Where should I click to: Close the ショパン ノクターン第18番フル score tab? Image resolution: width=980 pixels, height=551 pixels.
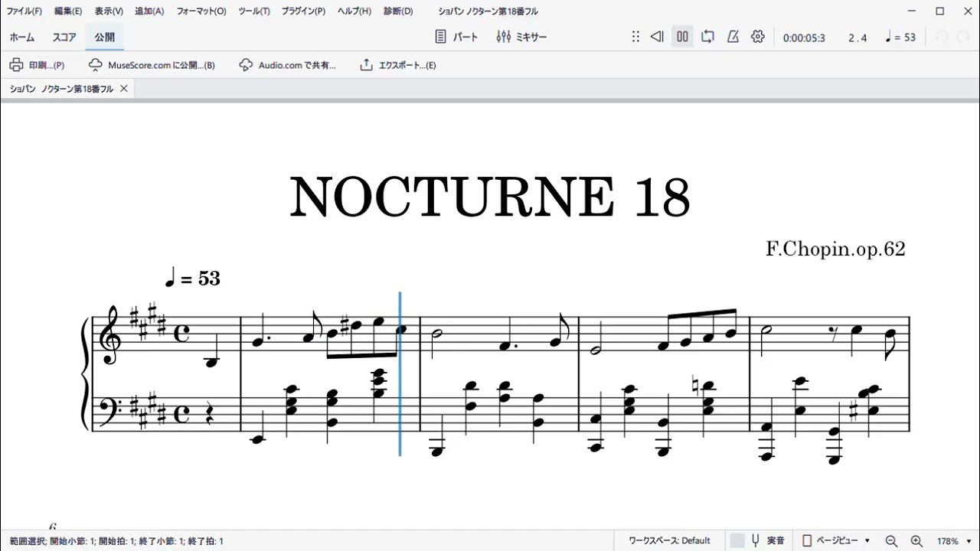click(x=124, y=89)
